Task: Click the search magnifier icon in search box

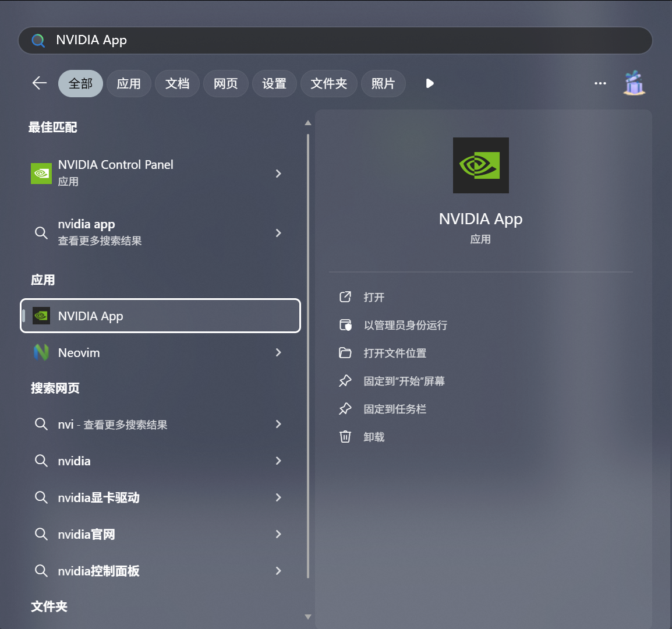Action: click(38, 40)
